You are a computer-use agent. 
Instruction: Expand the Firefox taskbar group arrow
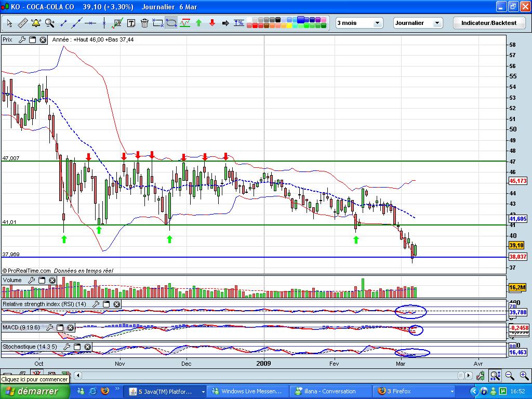(452, 392)
